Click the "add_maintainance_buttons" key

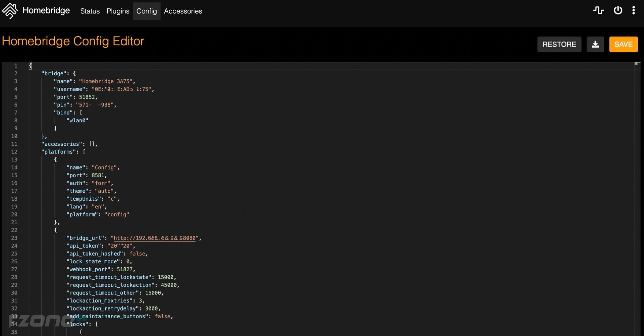pos(107,317)
